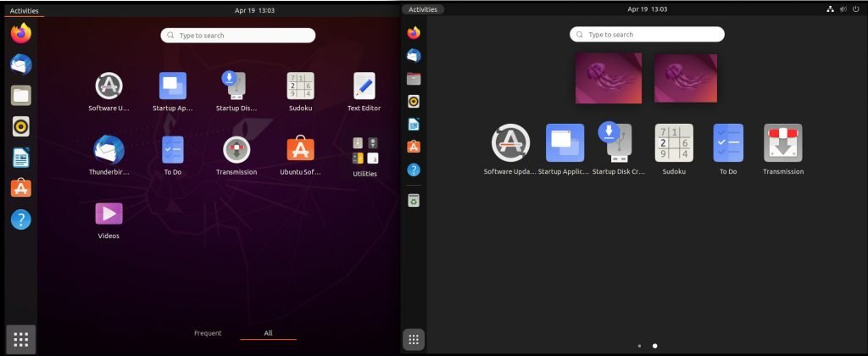
Task: Open Ubuntu Software from the app grid
Action: click(x=301, y=156)
